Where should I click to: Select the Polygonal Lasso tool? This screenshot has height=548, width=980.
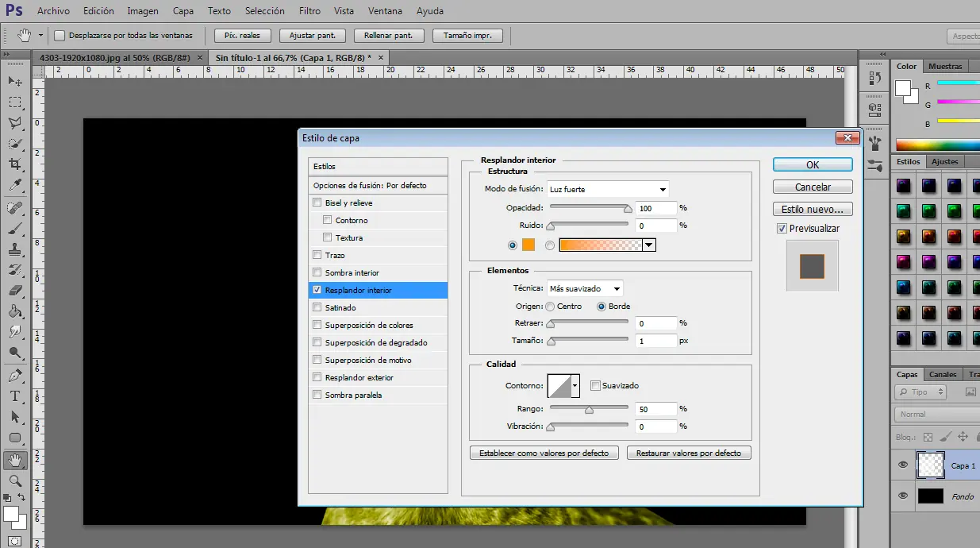pyautogui.click(x=15, y=123)
